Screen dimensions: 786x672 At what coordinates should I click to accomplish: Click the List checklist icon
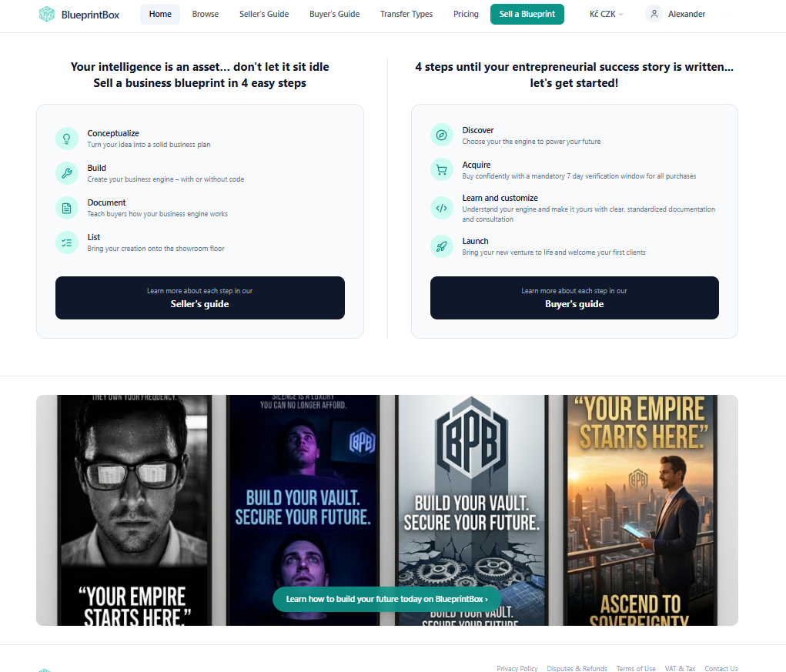click(67, 242)
